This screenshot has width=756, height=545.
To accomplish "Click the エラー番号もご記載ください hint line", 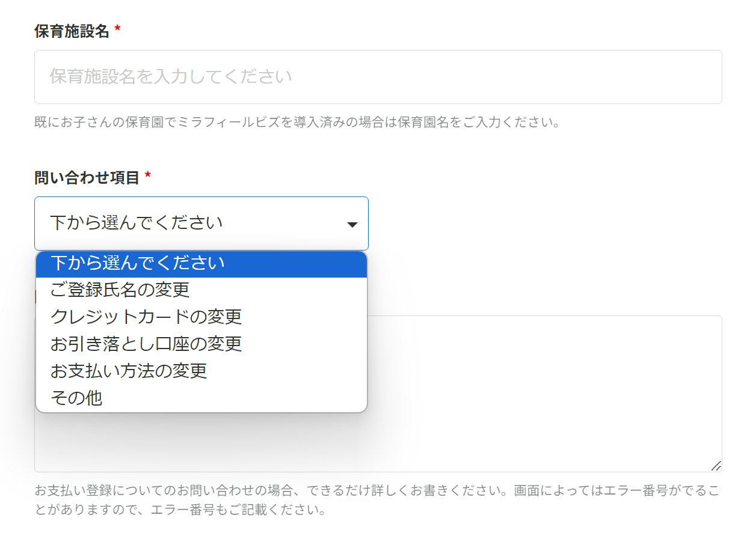I will (x=180, y=512).
